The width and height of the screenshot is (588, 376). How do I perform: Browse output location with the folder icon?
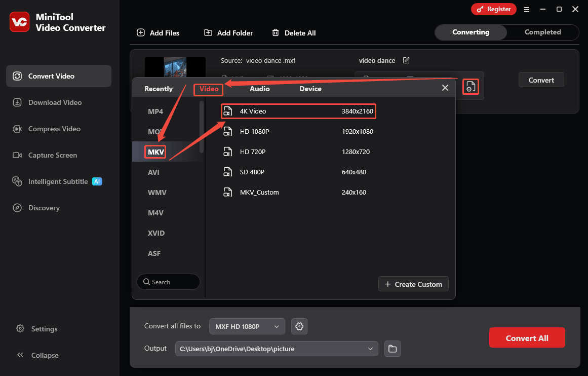(393, 349)
